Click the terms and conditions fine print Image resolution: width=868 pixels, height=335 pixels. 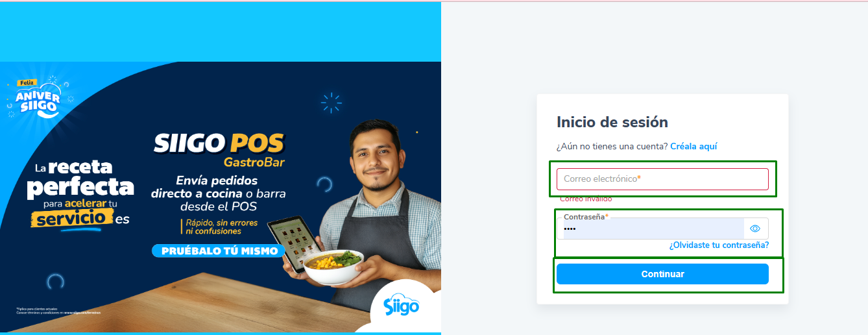[58, 310]
